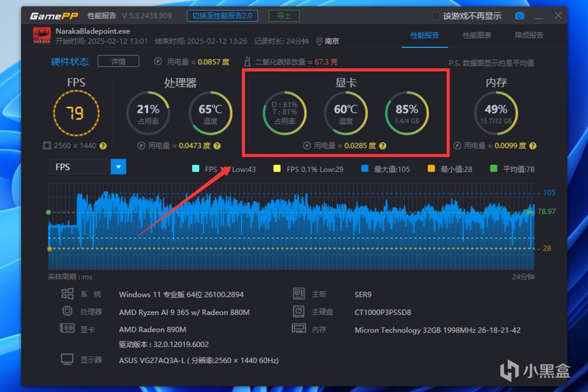The image size is (588, 392).
Task: Click the power icon beside 0.0285 度
Action: 307,146
